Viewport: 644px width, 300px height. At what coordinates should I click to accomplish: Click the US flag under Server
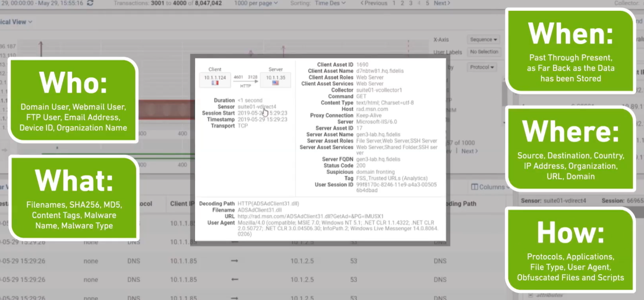pos(275,83)
